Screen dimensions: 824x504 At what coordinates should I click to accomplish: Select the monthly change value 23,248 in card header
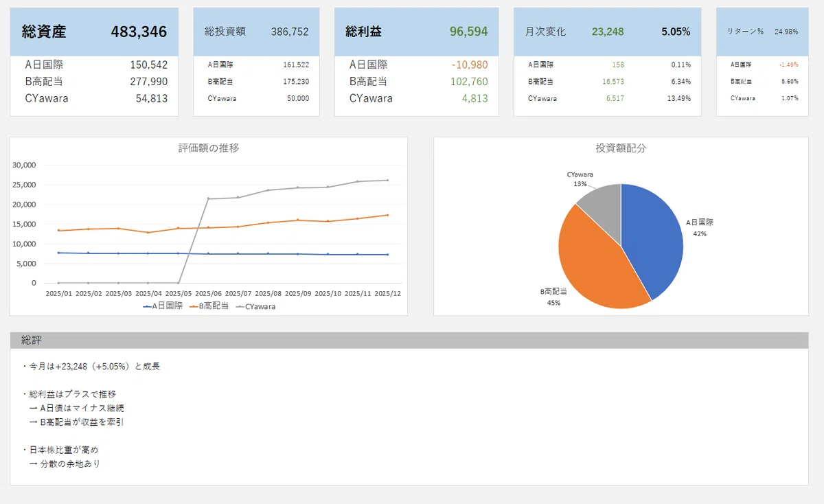click(608, 32)
